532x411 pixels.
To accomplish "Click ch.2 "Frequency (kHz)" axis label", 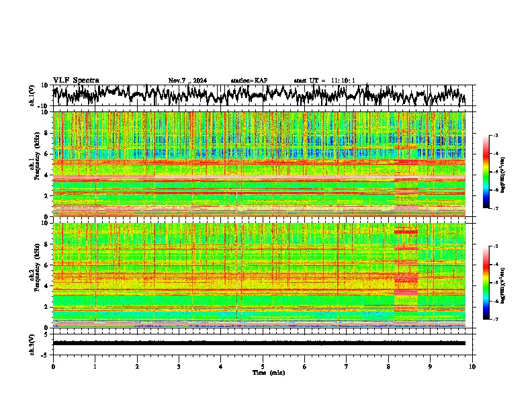I will 38,267.
